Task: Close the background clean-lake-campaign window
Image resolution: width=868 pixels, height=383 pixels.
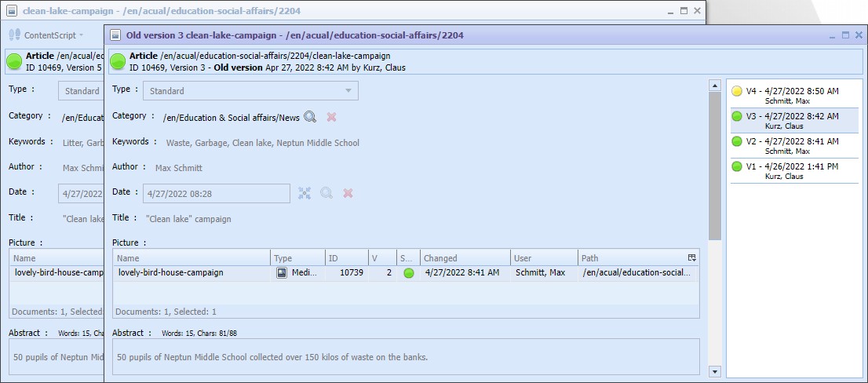Action: click(697, 10)
